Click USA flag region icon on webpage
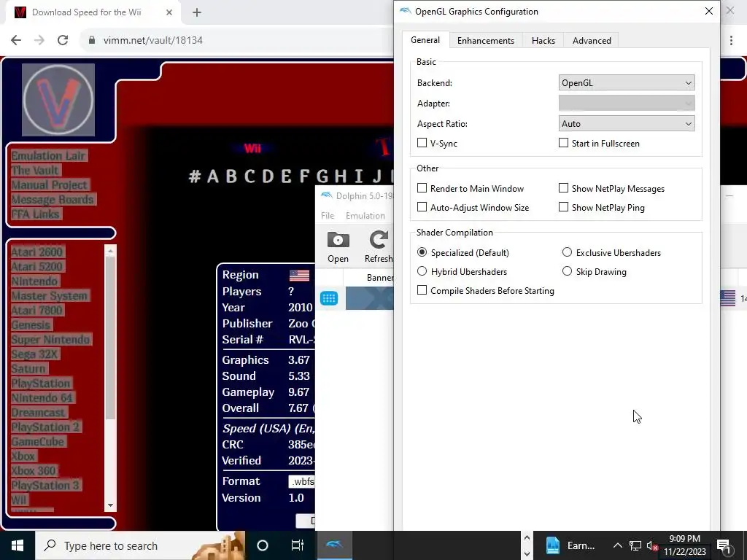 point(299,275)
